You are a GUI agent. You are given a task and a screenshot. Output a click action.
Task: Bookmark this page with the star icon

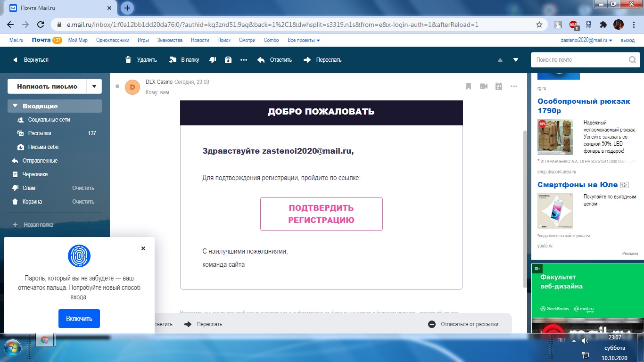click(x=539, y=25)
